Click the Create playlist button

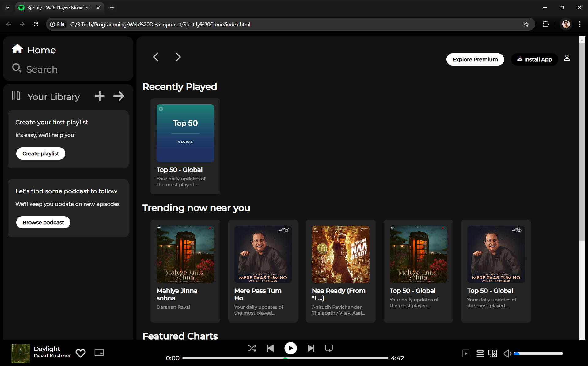click(40, 153)
